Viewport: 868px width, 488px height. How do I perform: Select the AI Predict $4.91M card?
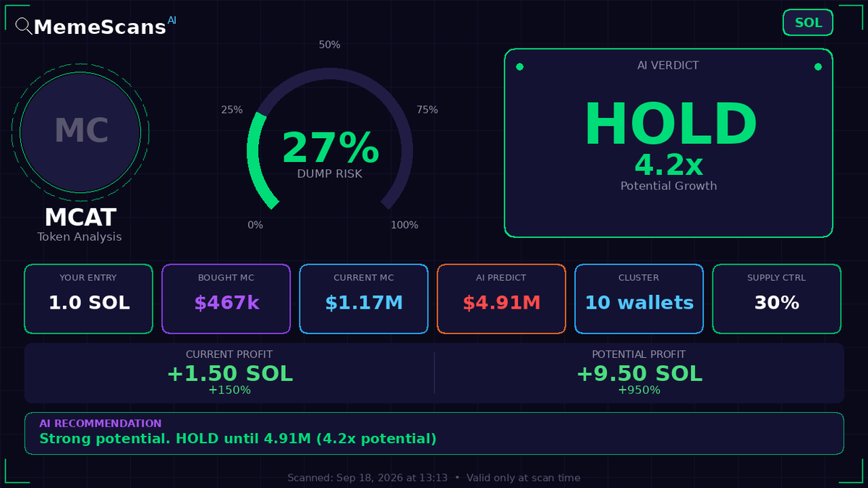(x=501, y=299)
